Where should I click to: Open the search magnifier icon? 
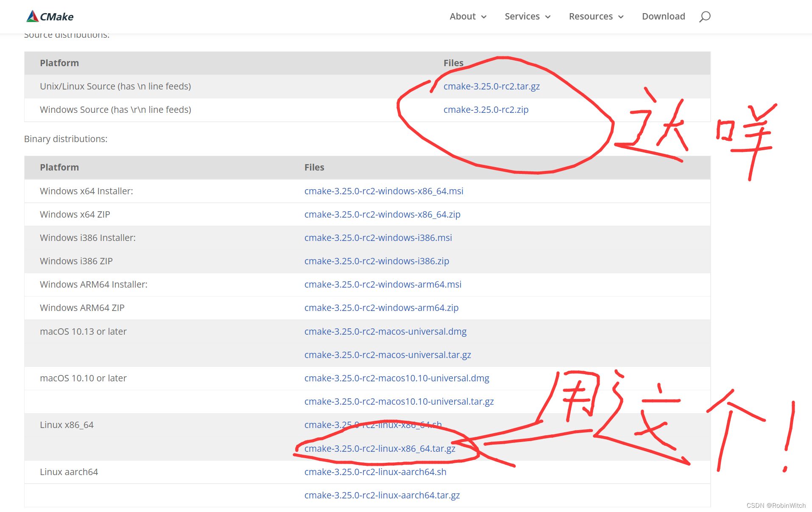click(x=705, y=17)
